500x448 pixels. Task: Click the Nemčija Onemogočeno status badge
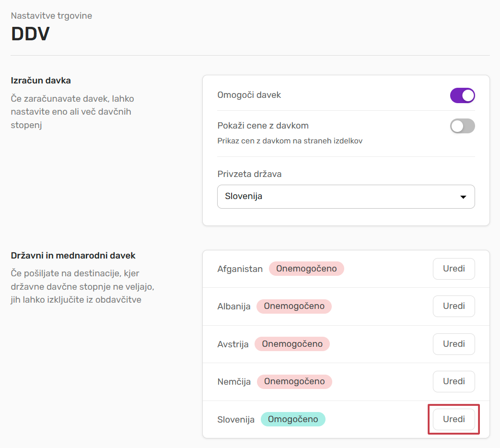pyautogui.click(x=294, y=382)
